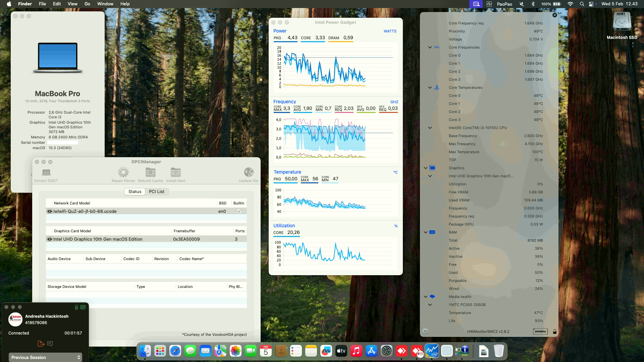Image resolution: width=644 pixels, height=362 pixels.
Task: Click the screen sharing menu bar icon
Action: pyautogui.click(x=476, y=4)
